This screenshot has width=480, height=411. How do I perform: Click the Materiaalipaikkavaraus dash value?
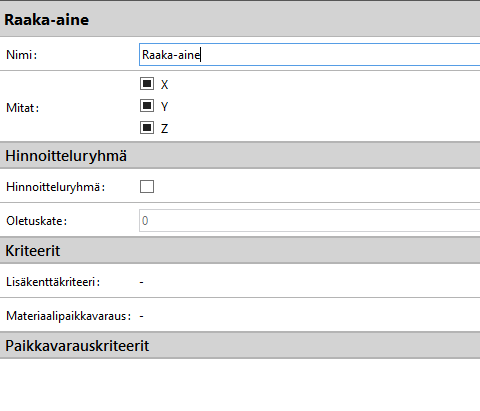142,316
